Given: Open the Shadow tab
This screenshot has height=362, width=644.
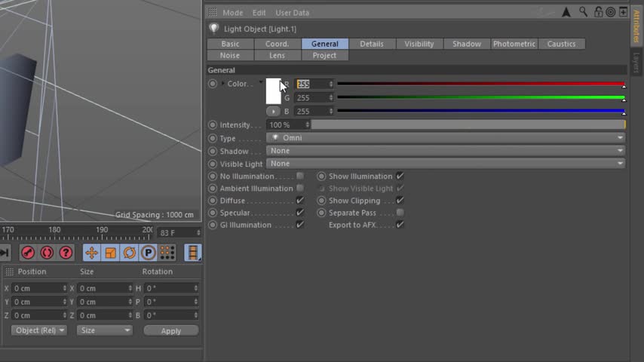Looking at the screenshot, I should point(467,44).
